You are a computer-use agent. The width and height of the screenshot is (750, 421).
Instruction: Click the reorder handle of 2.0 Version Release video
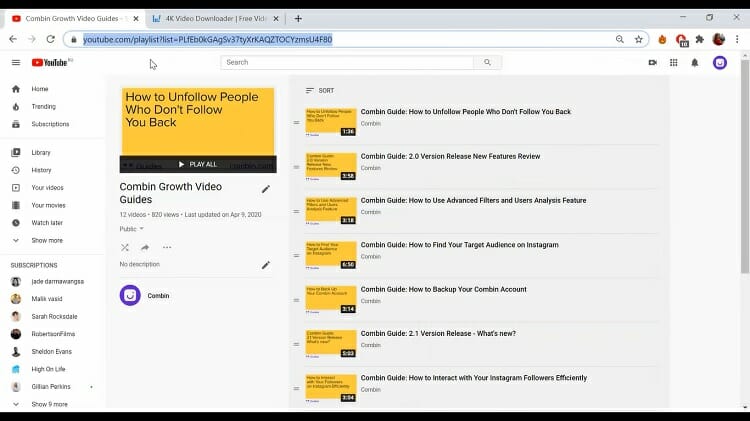[x=297, y=167]
